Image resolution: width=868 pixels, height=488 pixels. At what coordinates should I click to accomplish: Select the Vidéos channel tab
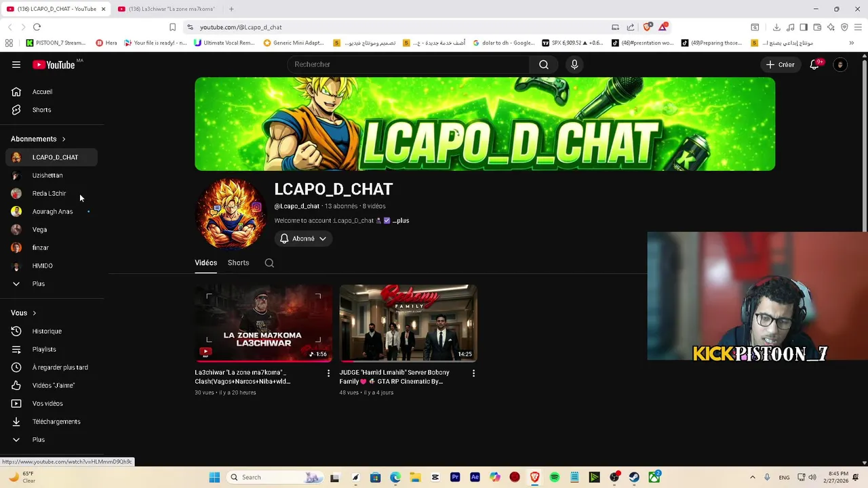[205, 263]
